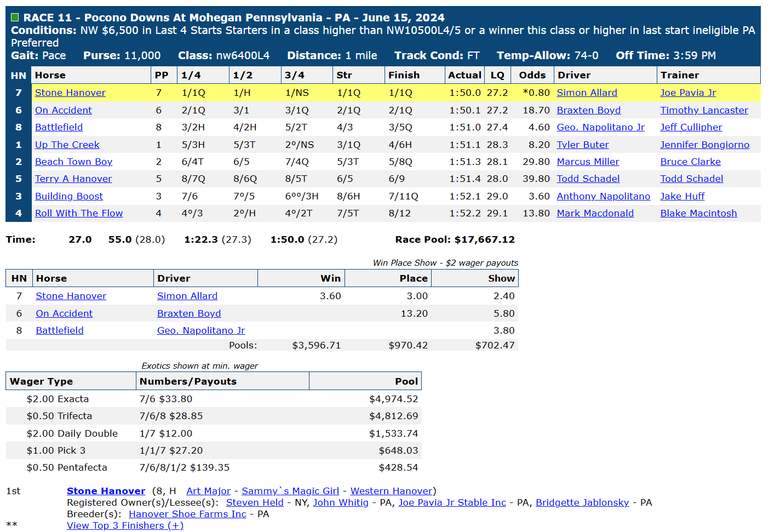This screenshot has width=780, height=532.
Task: View trainer Timothy Lancaster's profile
Action: click(704, 110)
